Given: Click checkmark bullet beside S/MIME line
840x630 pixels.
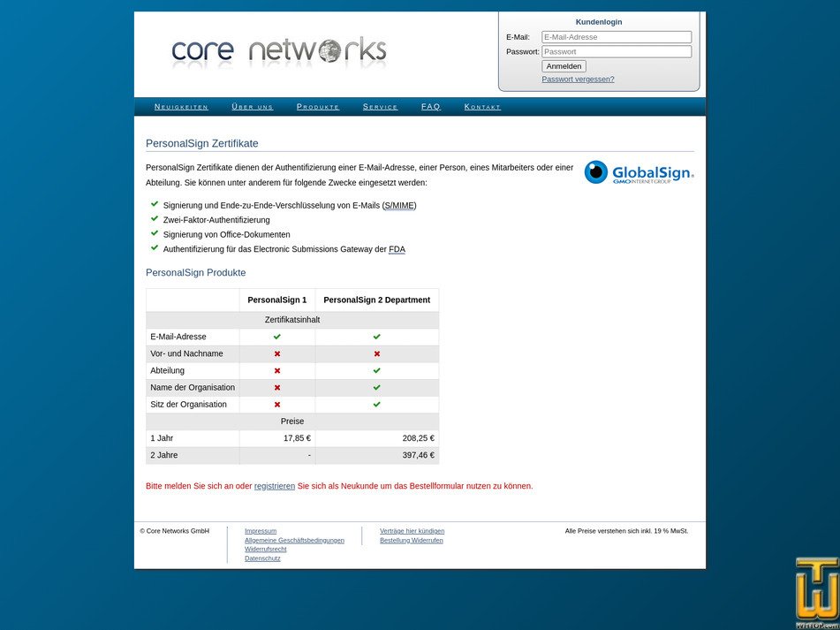Looking at the screenshot, I should click(x=155, y=204).
